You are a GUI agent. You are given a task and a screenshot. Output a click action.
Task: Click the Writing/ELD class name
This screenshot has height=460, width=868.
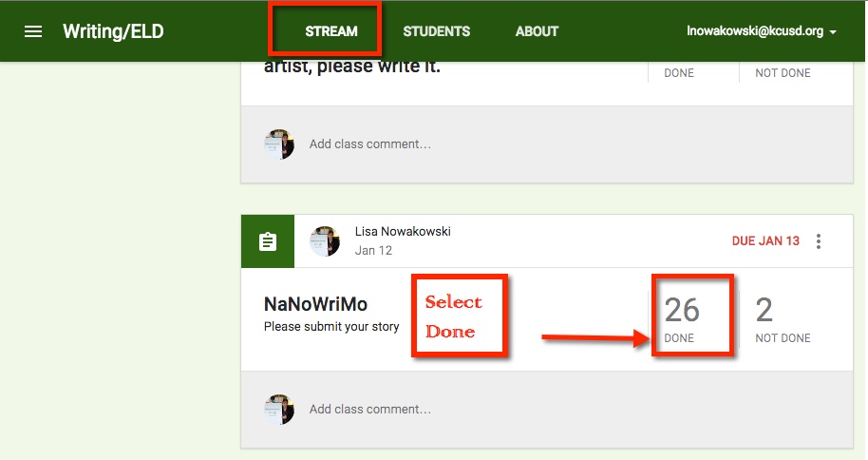(113, 31)
